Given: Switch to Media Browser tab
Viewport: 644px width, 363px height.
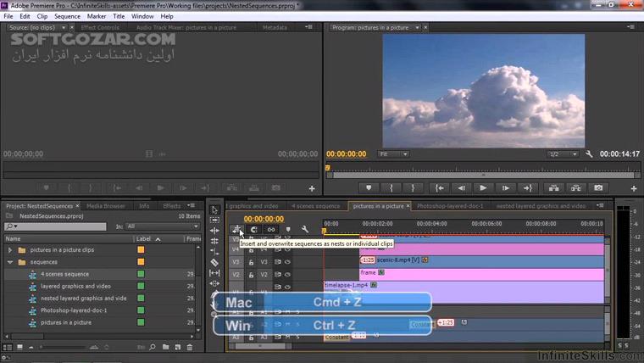Looking at the screenshot, I should point(106,206).
